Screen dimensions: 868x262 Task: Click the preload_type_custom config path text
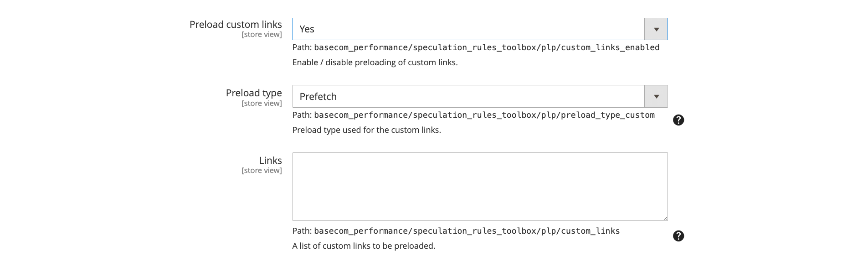click(x=484, y=115)
